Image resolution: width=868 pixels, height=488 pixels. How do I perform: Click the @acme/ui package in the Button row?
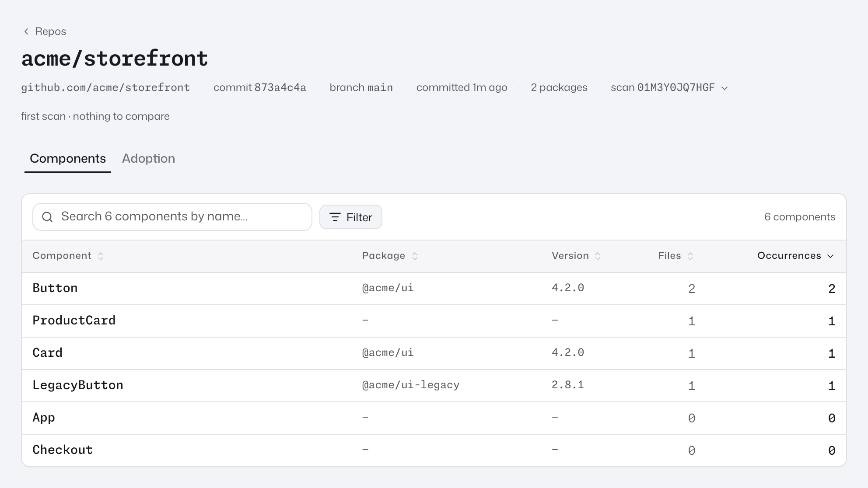(x=388, y=288)
